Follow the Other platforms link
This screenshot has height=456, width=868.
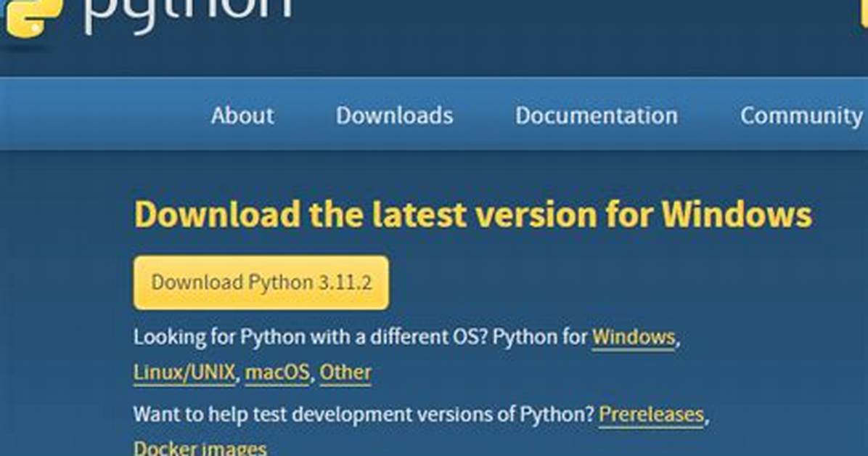(x=345, y=372)
